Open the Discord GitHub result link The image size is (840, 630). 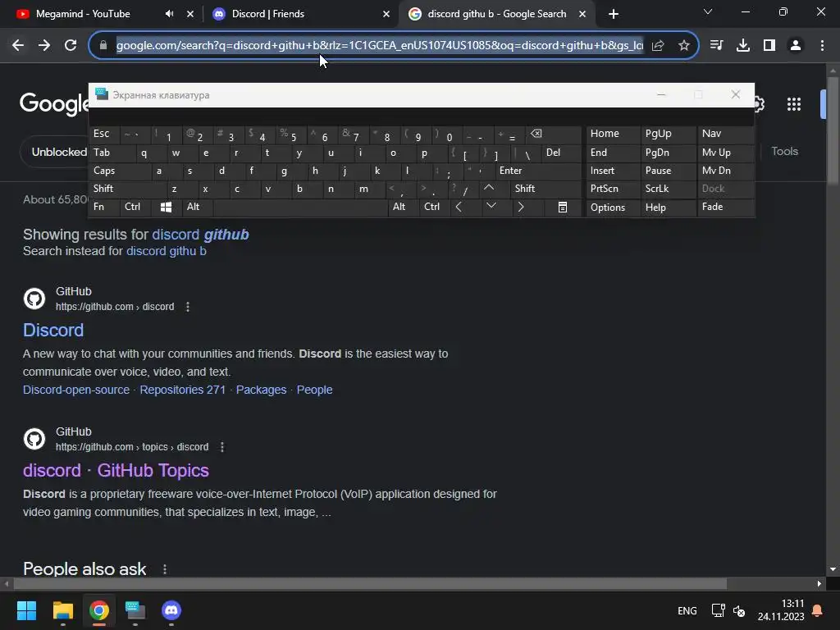pyautogui.click(x=53, y=330)
